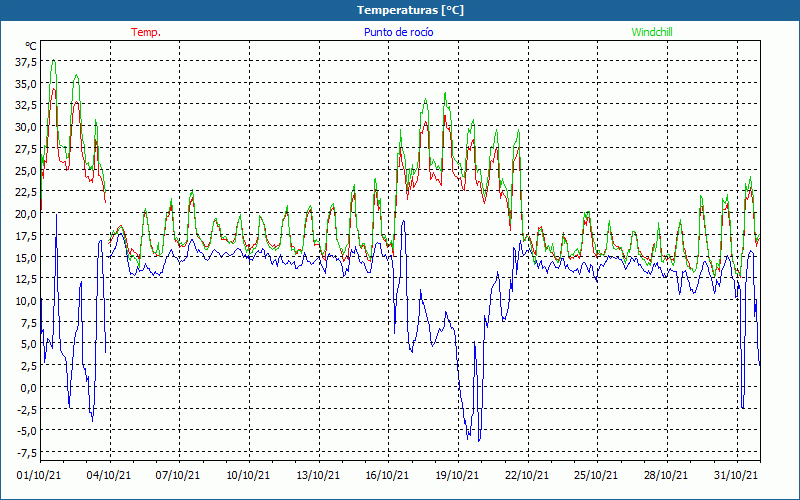Click the °C axis unit label
This screenshot has height=500, width=800.
(x=31, y=46)
